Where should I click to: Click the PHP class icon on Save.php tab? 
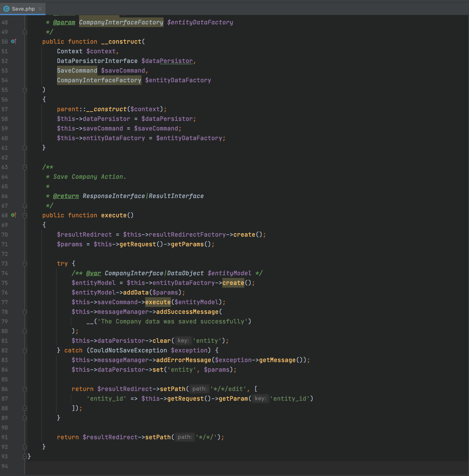6,9
